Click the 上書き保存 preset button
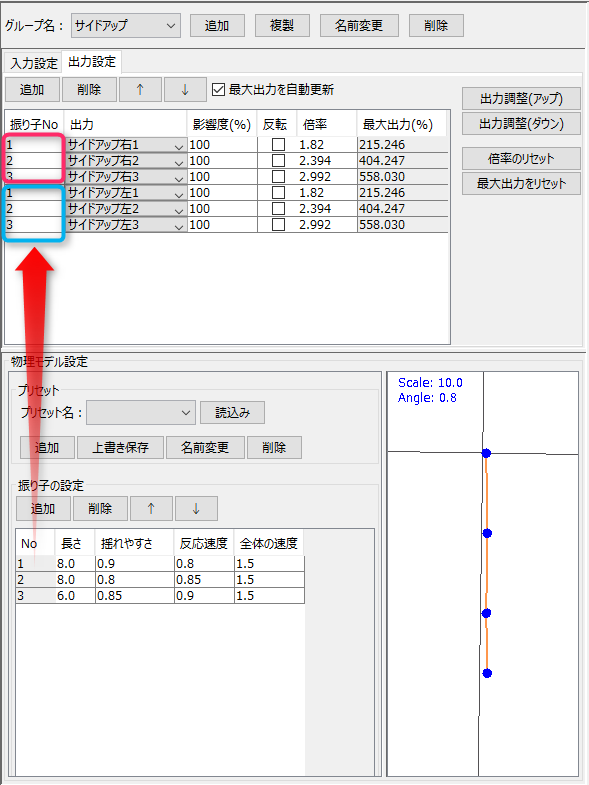The height and width of the screenshot is (785, 589). tap(120, 447)
